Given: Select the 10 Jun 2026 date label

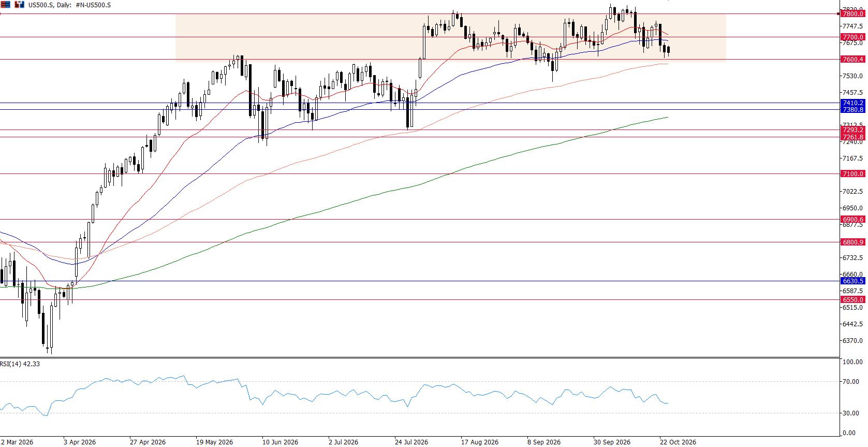Looking at the screenshot, I should point(280,442).
